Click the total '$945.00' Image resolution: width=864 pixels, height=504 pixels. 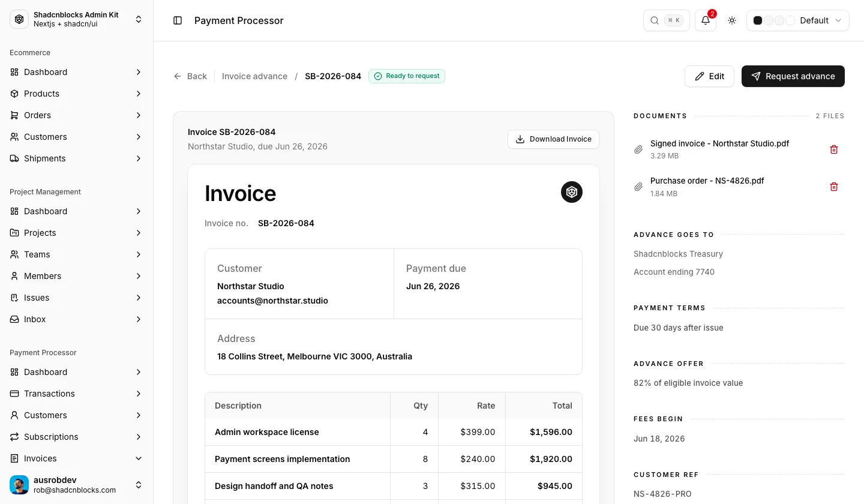555,486
